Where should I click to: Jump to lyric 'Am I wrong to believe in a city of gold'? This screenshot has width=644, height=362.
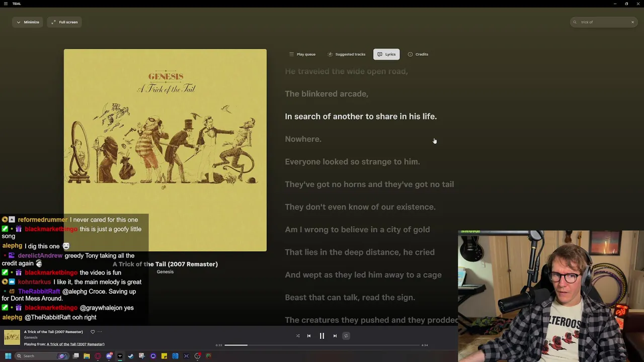pyautogui.click(x=357, y=229)
